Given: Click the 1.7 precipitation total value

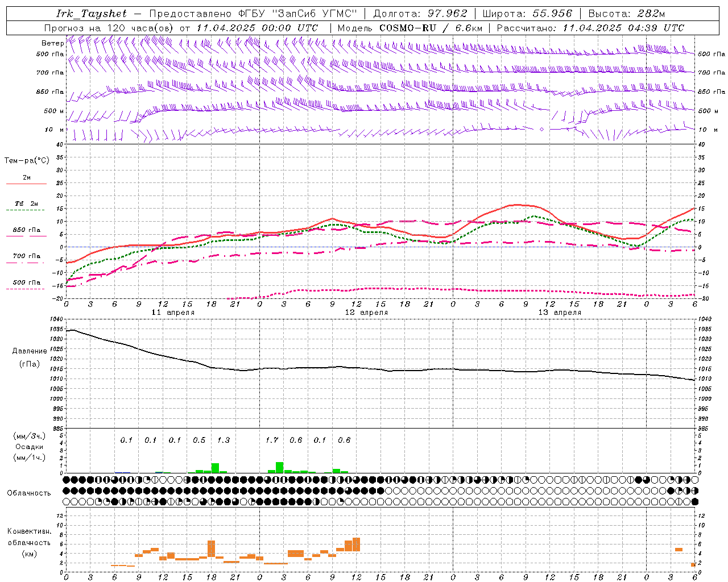Looking at the screenshot, I should click(272, 440).
